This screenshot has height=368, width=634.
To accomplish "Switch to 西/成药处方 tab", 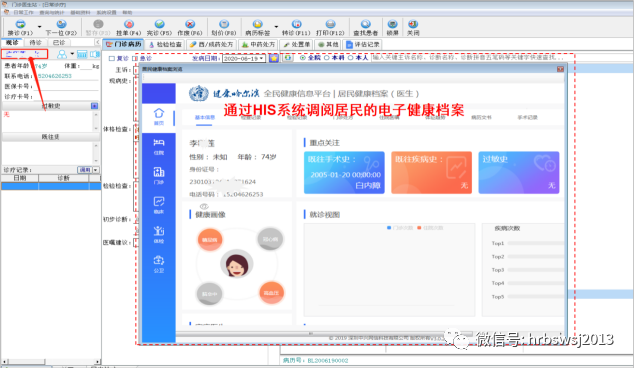I will point(211,44).
